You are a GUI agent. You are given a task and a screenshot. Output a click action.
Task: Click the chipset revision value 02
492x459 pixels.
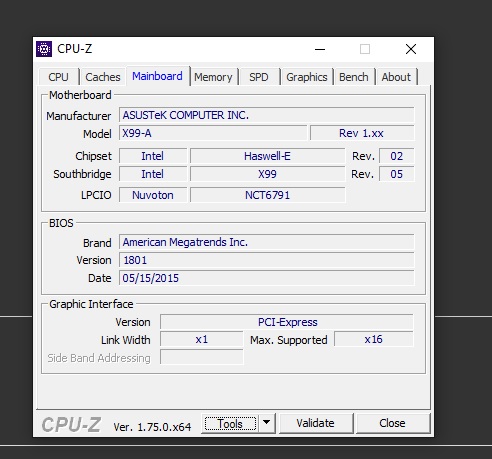click(397, 156)
